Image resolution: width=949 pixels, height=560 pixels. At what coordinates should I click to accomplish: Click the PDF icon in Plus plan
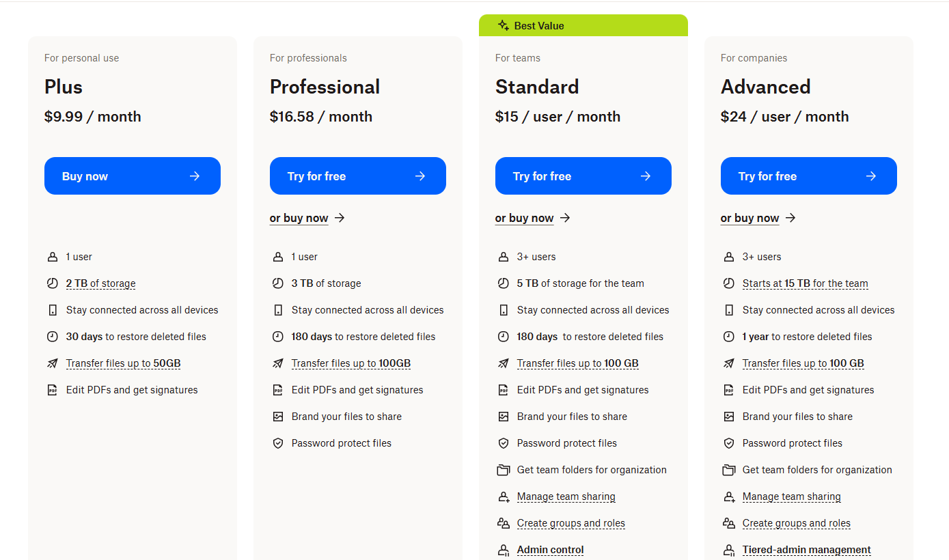53,390
